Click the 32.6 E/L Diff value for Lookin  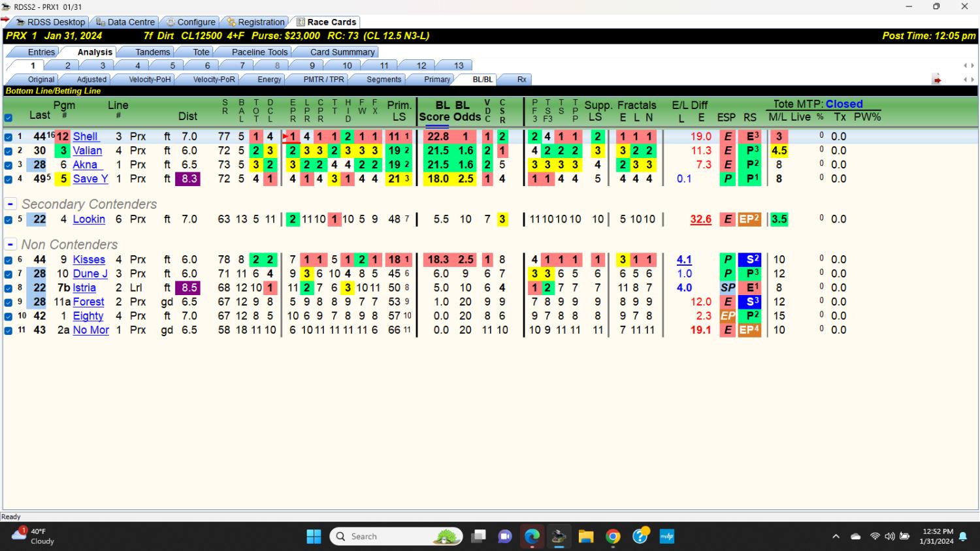(x=700, y=219)
